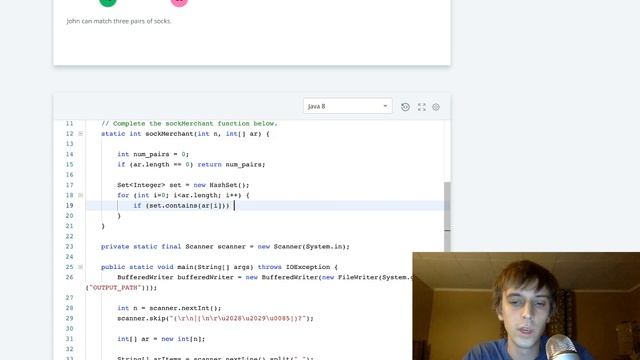
Task: Click the text 'int num_pairs = 0;'
Action: click(153, 154)
